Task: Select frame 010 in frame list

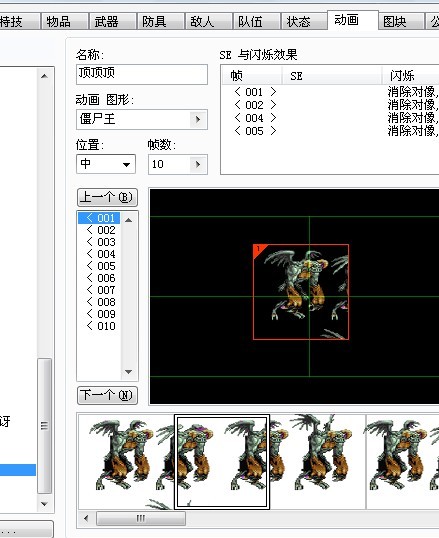Action: point(99,326)
